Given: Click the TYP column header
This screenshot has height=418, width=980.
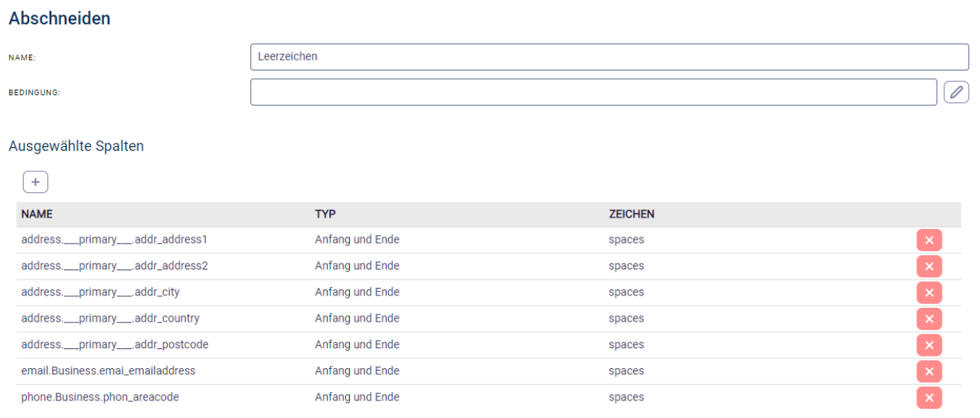Looking at the screenshot, I should (325, 214).
